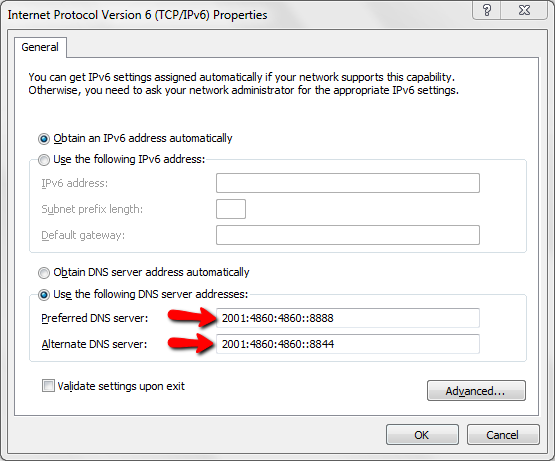Click the Preferred DNS server field
Screen dimensions: 555x461
[348, 318]
